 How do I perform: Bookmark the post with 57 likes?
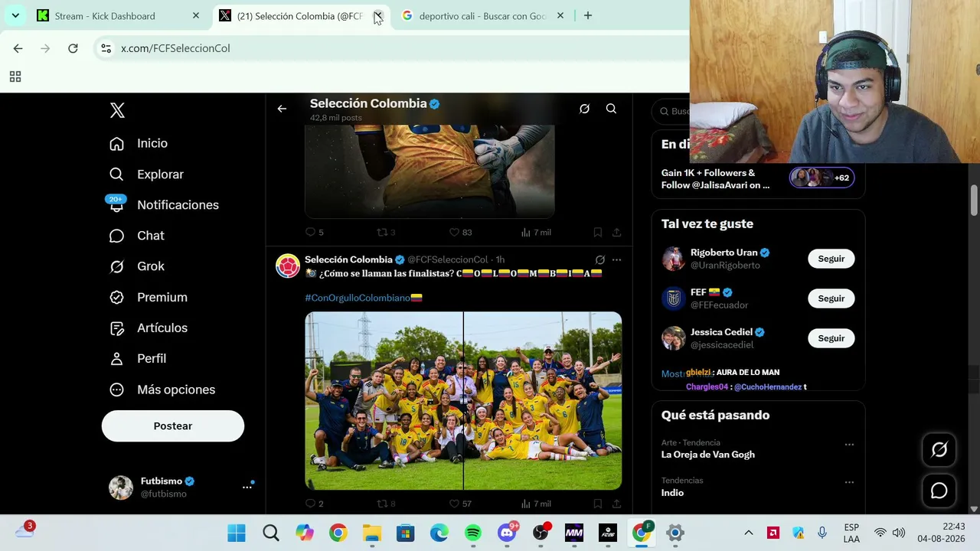(597, 504)
